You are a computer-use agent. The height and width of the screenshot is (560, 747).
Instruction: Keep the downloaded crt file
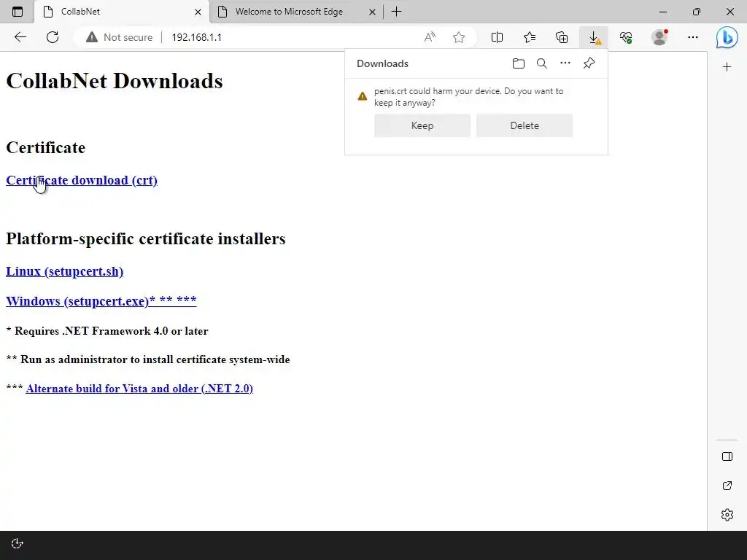(422, 125)
